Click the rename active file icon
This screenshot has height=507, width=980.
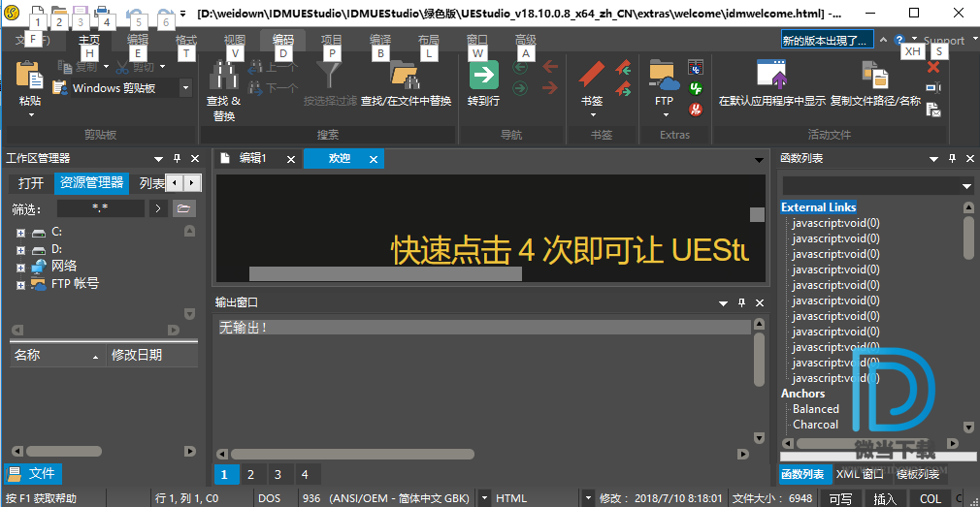(x=933, y=88)
